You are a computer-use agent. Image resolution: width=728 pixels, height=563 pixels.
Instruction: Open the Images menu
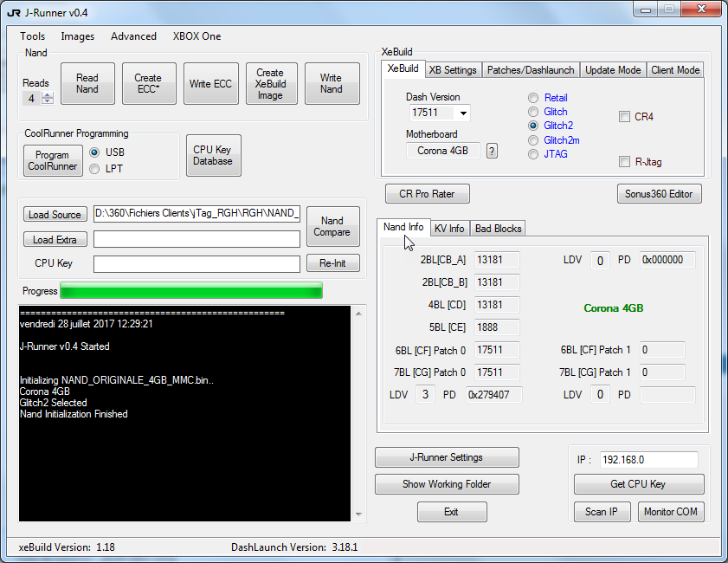[x=78, y=36]
